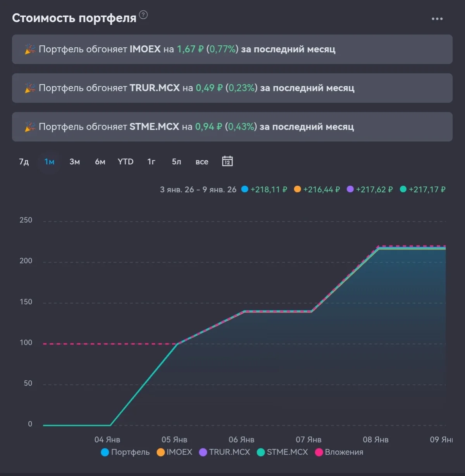The image size is (465, 476).
Task: Toggle the STME.MCX series in legend
Action: point(282,452)
